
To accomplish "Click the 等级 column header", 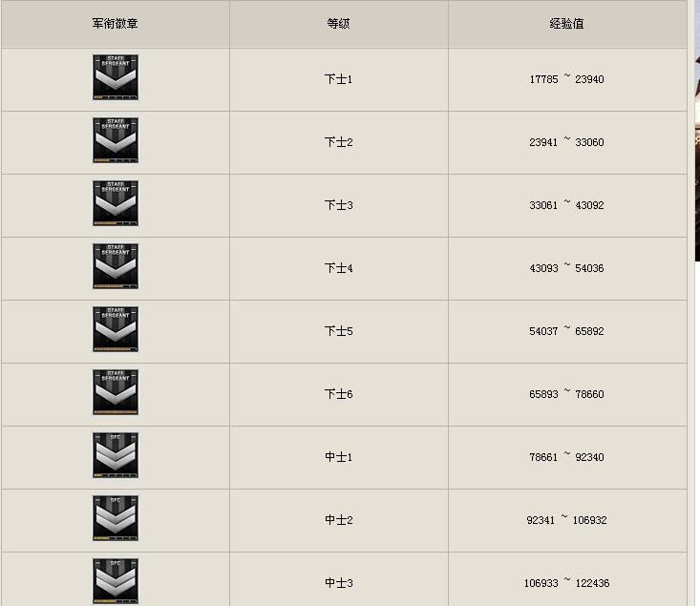I will [x=338, y=23].
